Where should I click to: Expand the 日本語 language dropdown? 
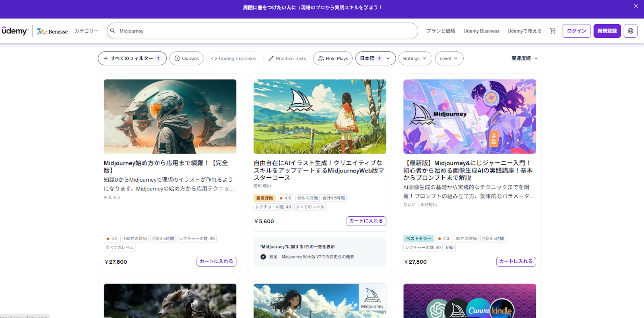[376, 58]
